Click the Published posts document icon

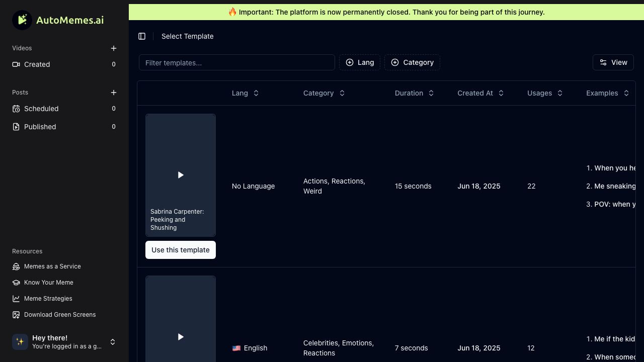pos(16,127)
